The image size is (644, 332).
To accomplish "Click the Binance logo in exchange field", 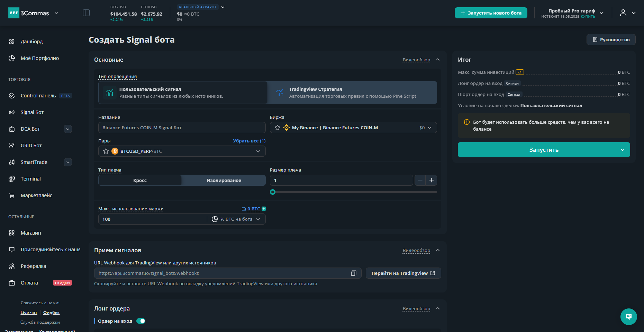I will pyautogui.click(x=287, y=128).
